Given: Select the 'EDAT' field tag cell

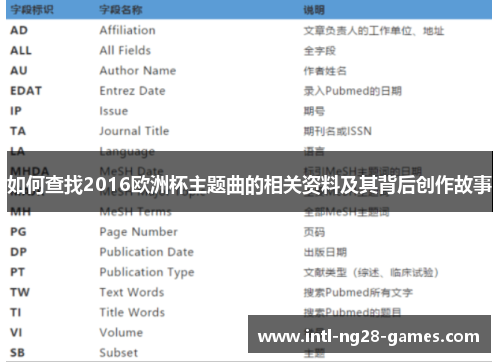Looking at the screenshot, I should point(26,91).
